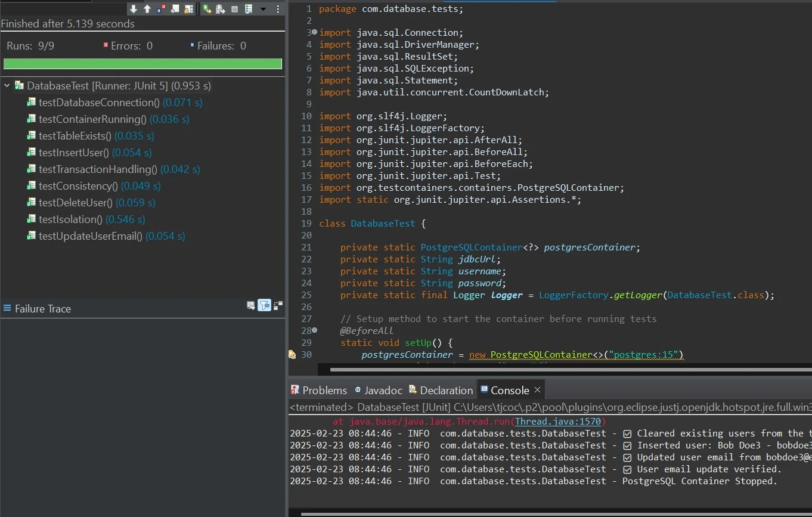Collapse the DatabaseTest tree node
The image size is (812, 517).
coord(7,86)
